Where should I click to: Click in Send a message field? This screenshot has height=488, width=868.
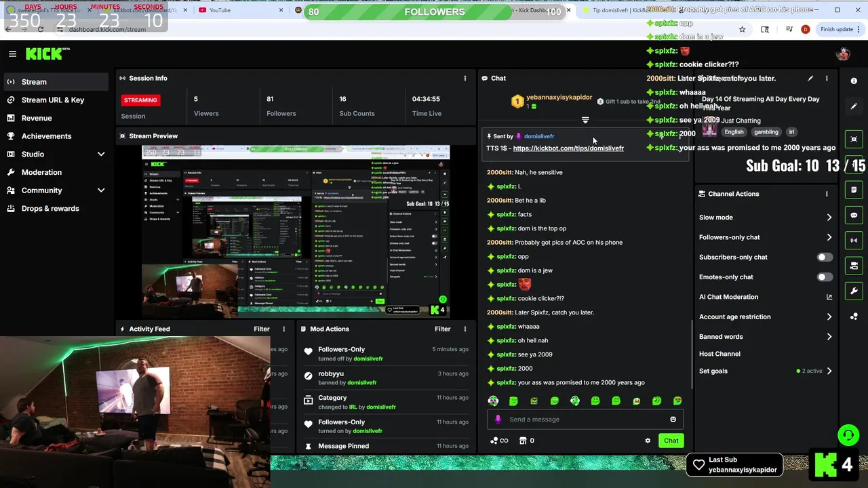coord(585,419)
